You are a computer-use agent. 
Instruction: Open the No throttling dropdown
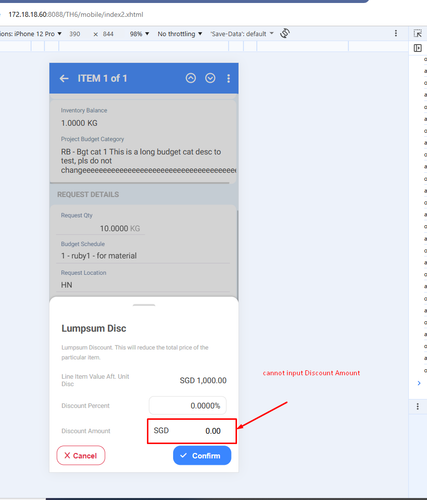(x=180, y=34)
